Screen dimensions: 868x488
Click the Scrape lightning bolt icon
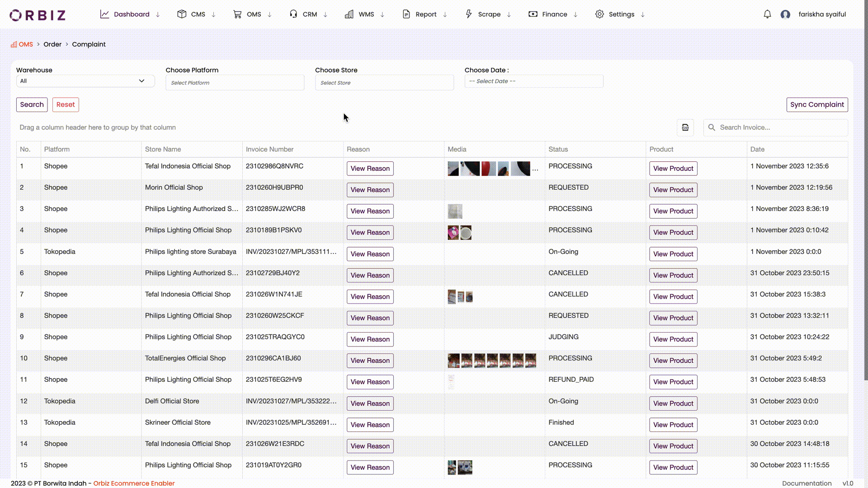[469, 14]
